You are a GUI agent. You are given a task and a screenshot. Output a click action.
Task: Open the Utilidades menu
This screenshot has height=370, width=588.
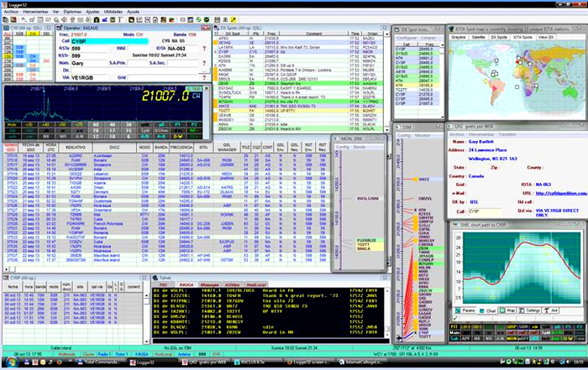(x=113, y=12)
